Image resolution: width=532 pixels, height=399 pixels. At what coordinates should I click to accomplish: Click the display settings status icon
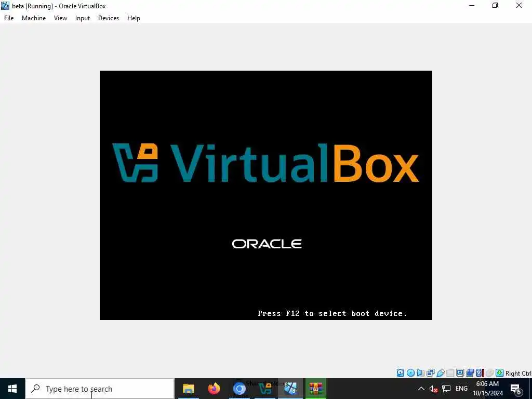pos(460,373)
